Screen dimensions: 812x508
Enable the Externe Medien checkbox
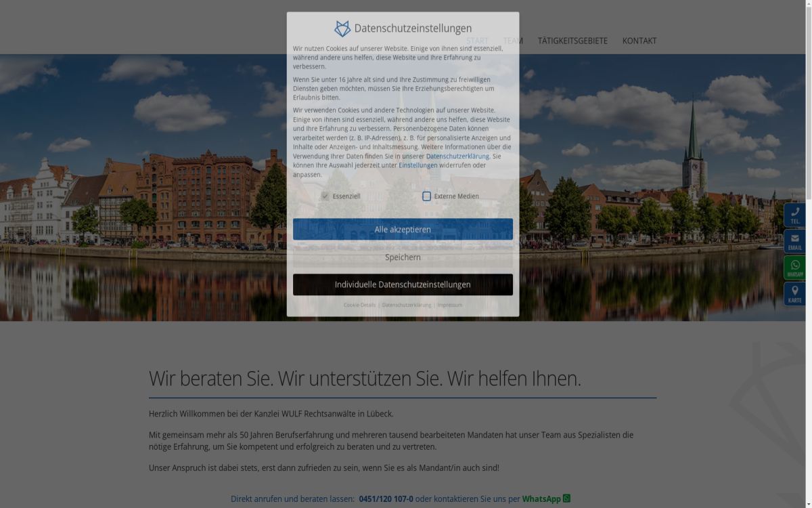point(426,196)
